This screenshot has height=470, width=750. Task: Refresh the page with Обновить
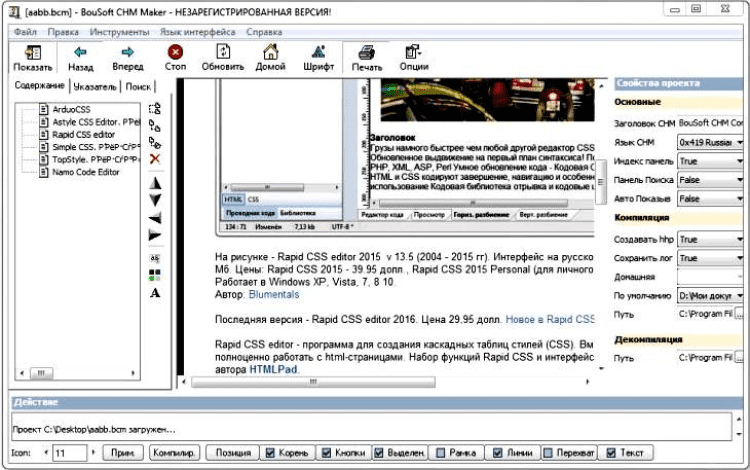[223, 51]
